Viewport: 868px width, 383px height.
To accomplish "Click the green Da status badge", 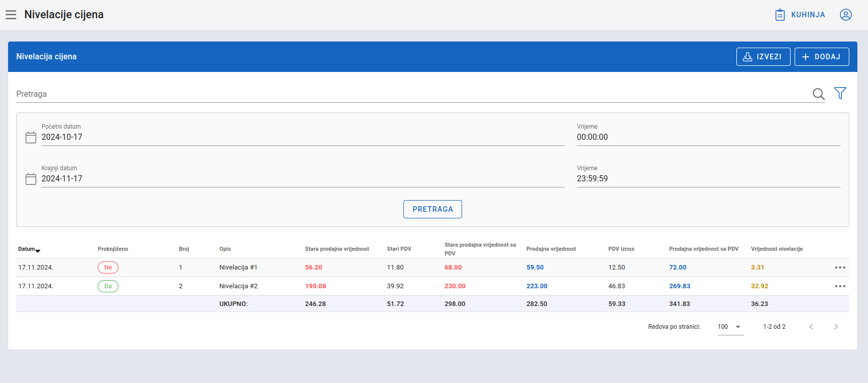I will (108, 286).
